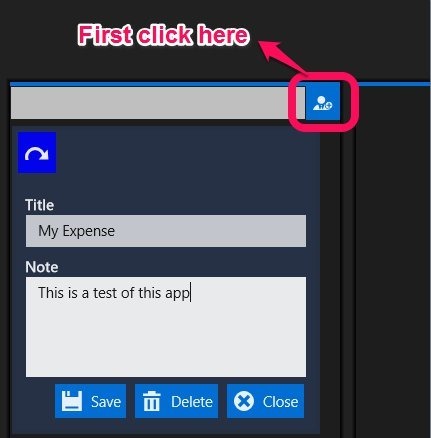Click the add-user icon highlighted in pink
Image resolution: width=431 pixels, height=438 pixels.
point(323,103)
